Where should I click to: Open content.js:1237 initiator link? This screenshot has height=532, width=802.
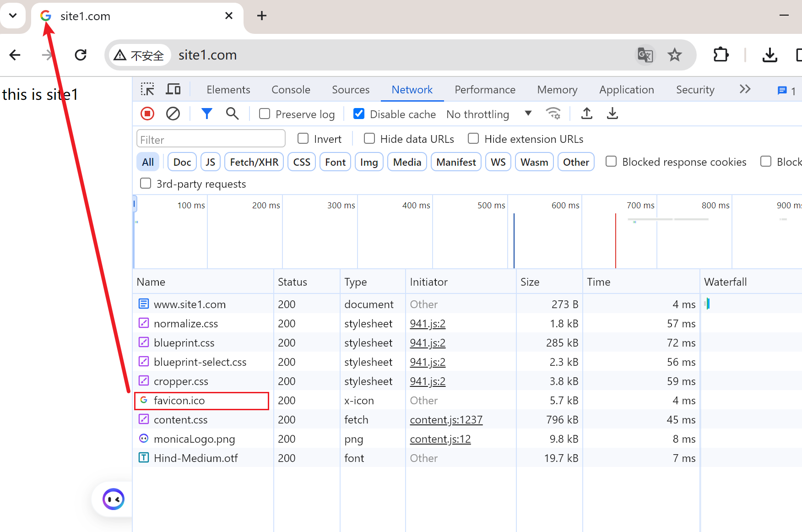[446, 420]
